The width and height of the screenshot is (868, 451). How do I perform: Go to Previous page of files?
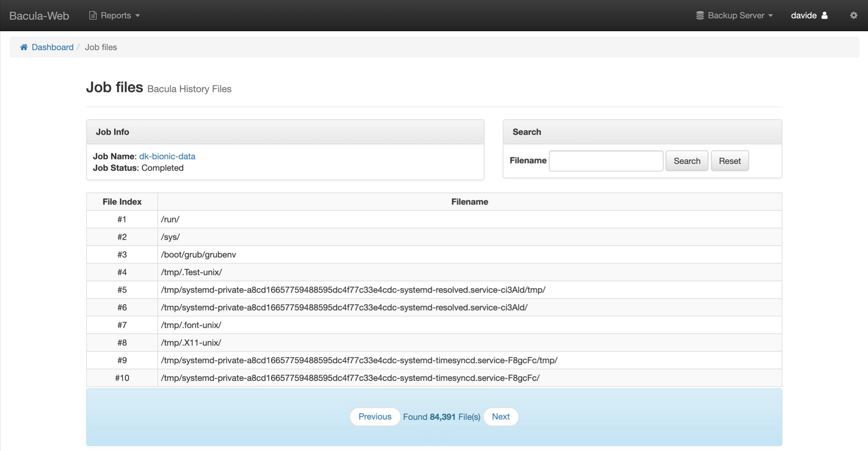[x=375, y=416]
